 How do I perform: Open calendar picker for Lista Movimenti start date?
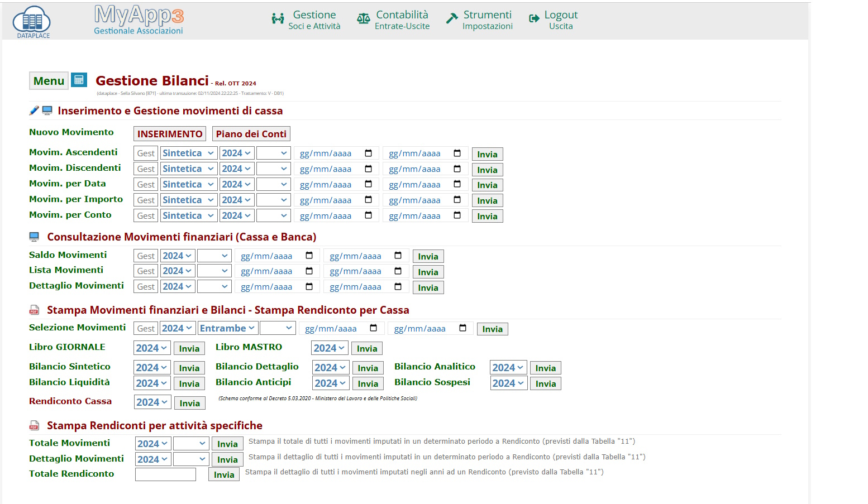coord(309,271)
